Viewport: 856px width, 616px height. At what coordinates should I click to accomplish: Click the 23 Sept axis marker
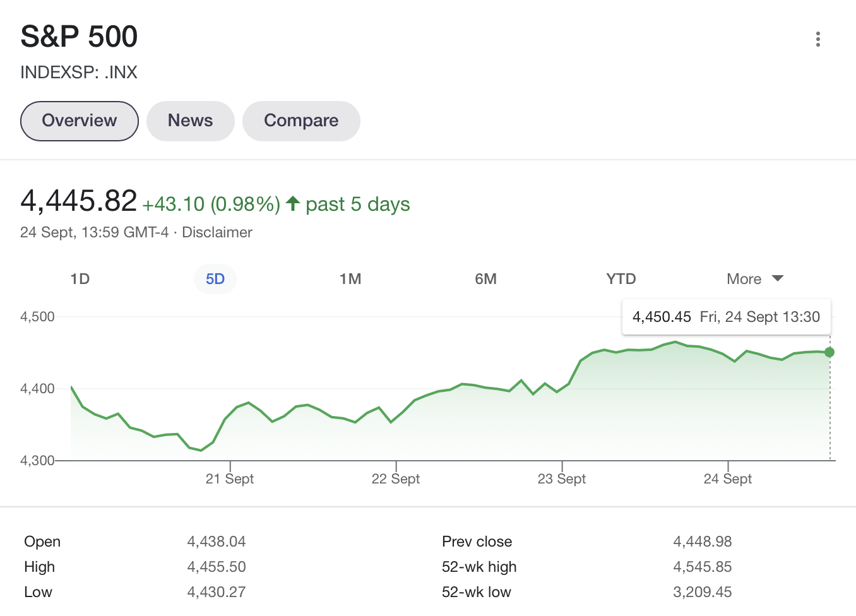tap(562, 478)
